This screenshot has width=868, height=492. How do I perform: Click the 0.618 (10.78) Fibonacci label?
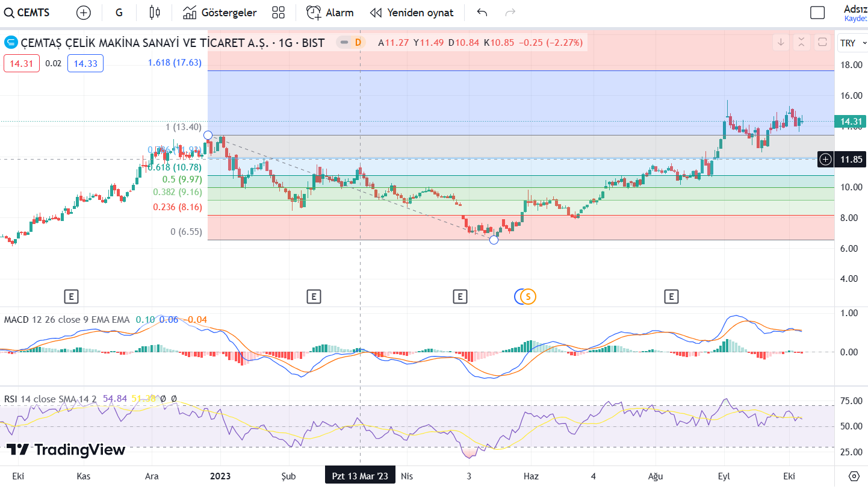coord(175,167)
